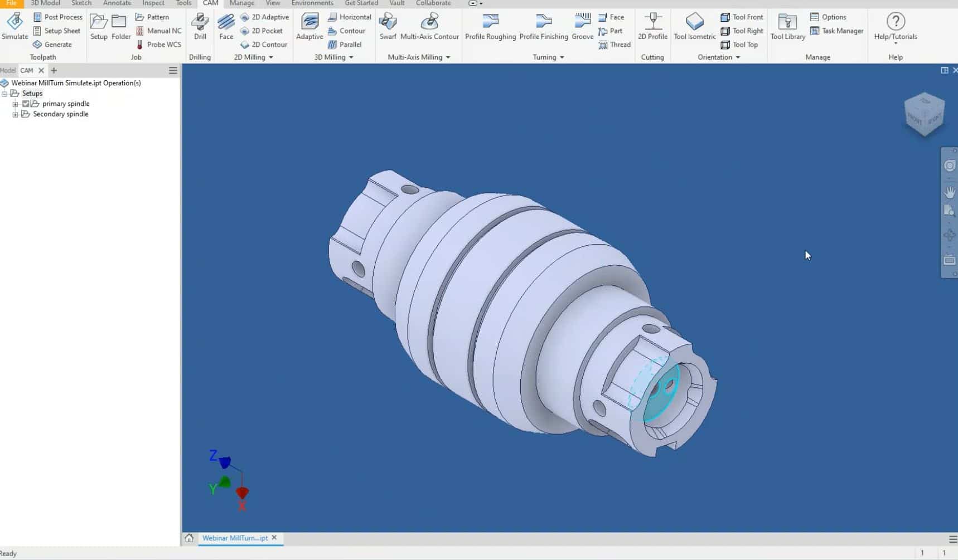Click the Post Process button
958x560 pixels.
click(x=58, y=17)
